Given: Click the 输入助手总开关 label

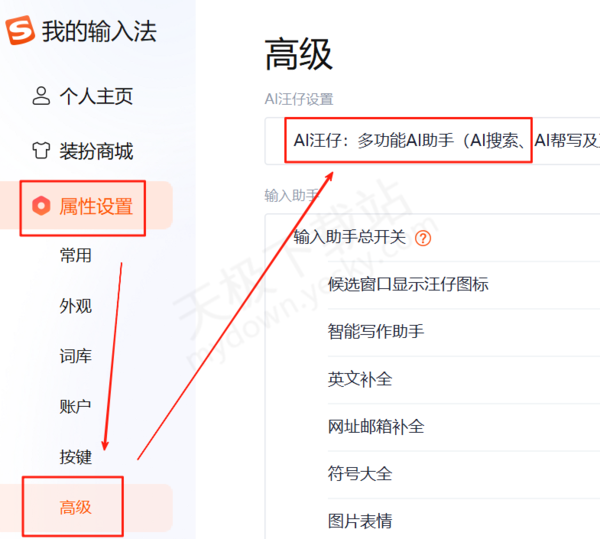Looking at the screenshot, I should coord(350,237).
